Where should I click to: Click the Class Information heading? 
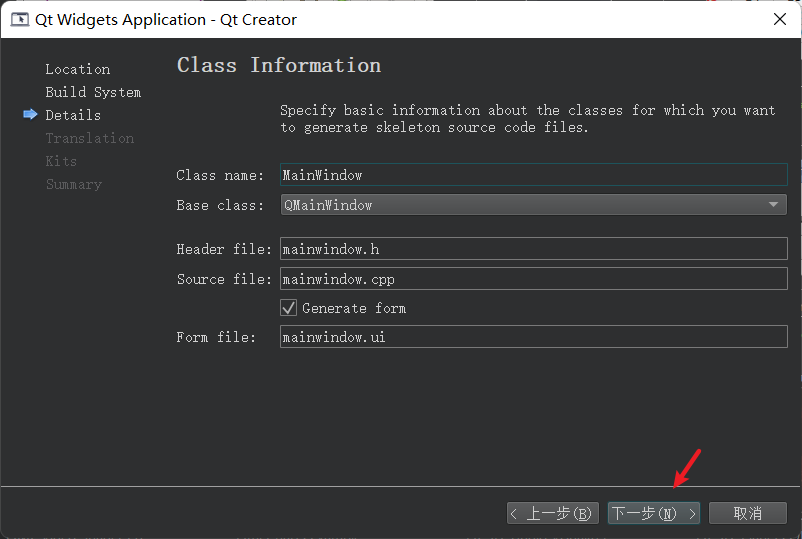tap(279, 65)
